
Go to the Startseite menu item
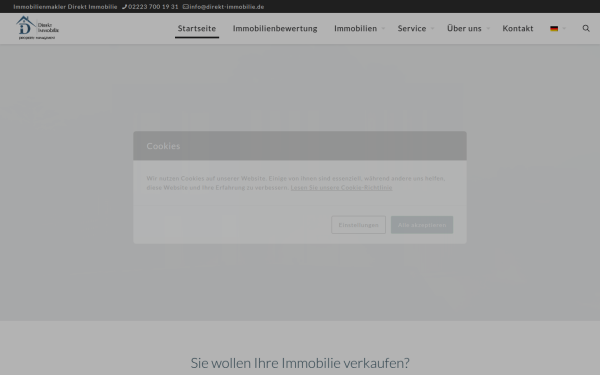coord(197,28)
